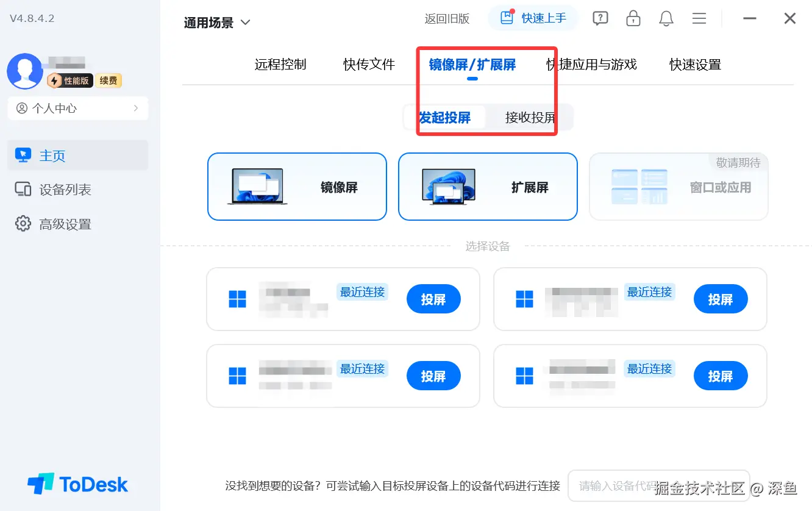Screen dimensions: 812x511
Task: Open the hamburger menu icon
Action: pos(699,18)
